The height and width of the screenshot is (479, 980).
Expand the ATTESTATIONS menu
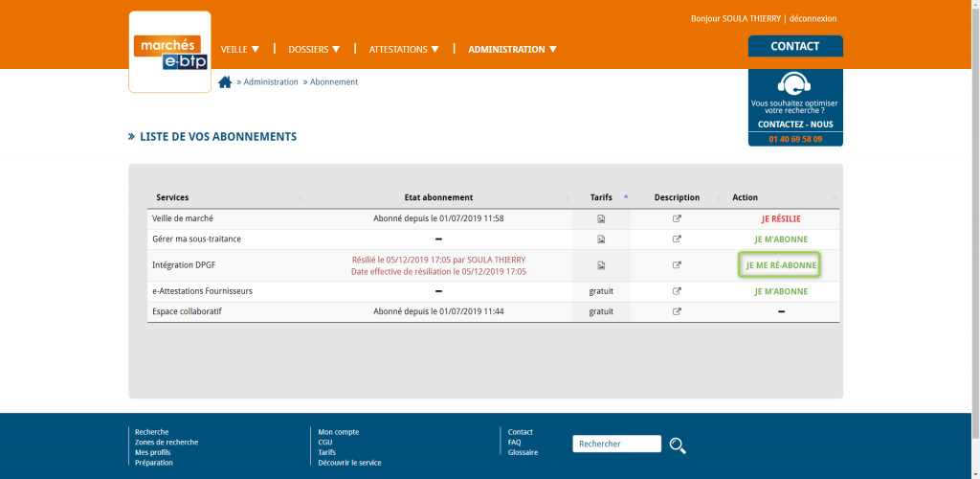pyautogui.click(x=404, y=50)
